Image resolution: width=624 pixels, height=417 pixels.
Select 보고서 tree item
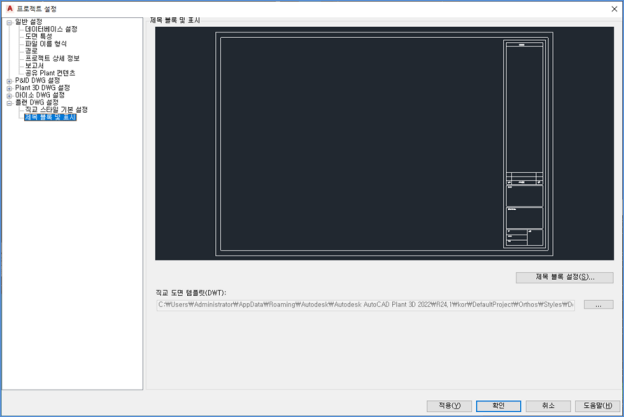(x=34, y=66)
